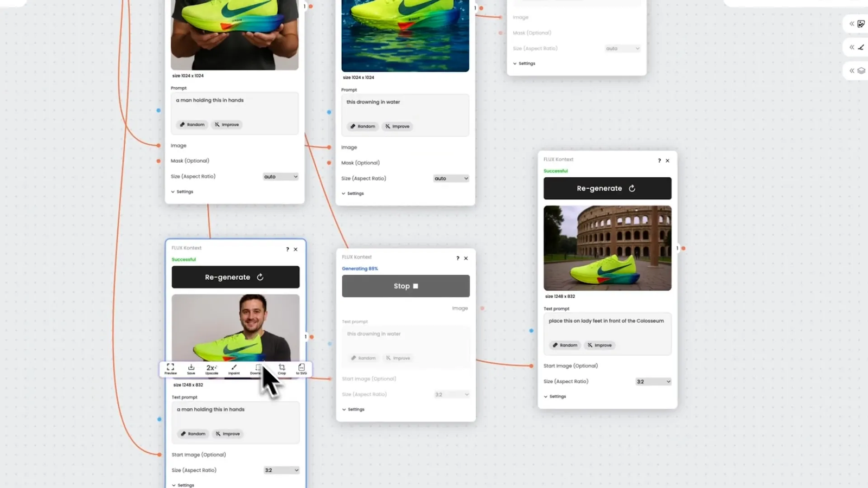Click the 'Successful' status in the Colosseum node
The height and width of the screenshot is (488, 868).
coord(556,171)
